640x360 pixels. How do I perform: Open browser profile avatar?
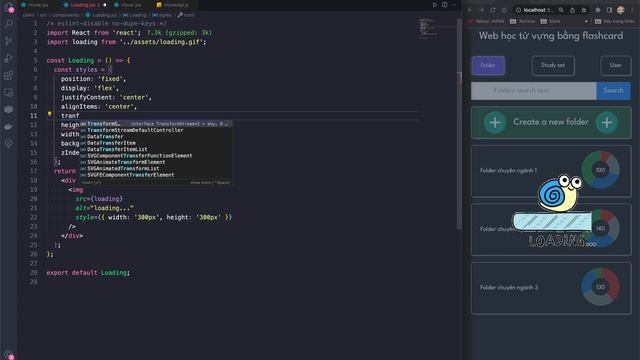[620, 10]
